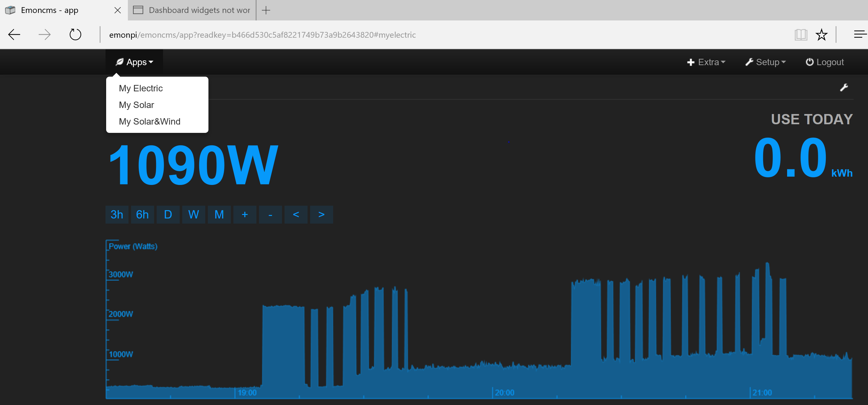This screenshot has width=868, height=405.
Task: Click the power icon beside Logout
Action: tap(809, 62)
